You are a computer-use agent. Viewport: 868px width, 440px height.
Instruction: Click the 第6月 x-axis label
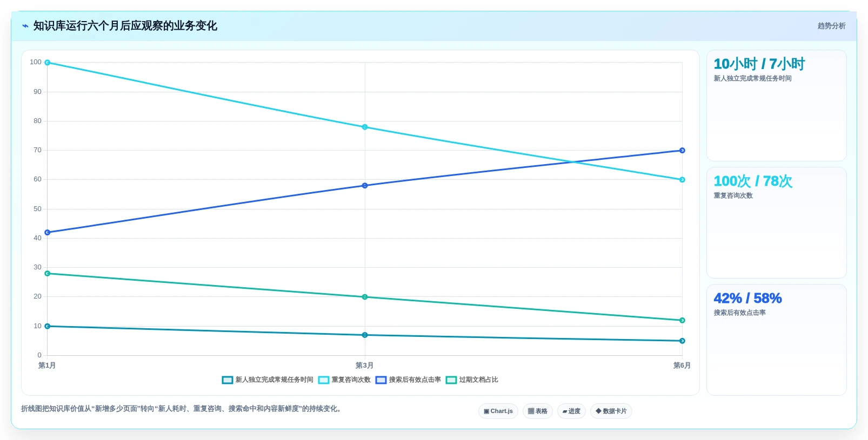tap(682, 365)
